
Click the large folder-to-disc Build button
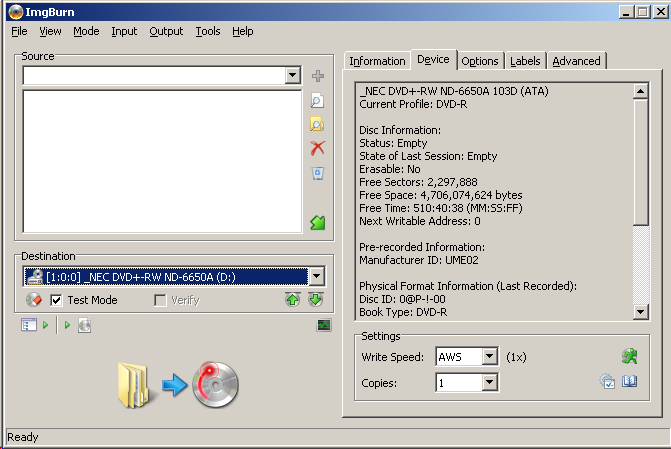178,385
